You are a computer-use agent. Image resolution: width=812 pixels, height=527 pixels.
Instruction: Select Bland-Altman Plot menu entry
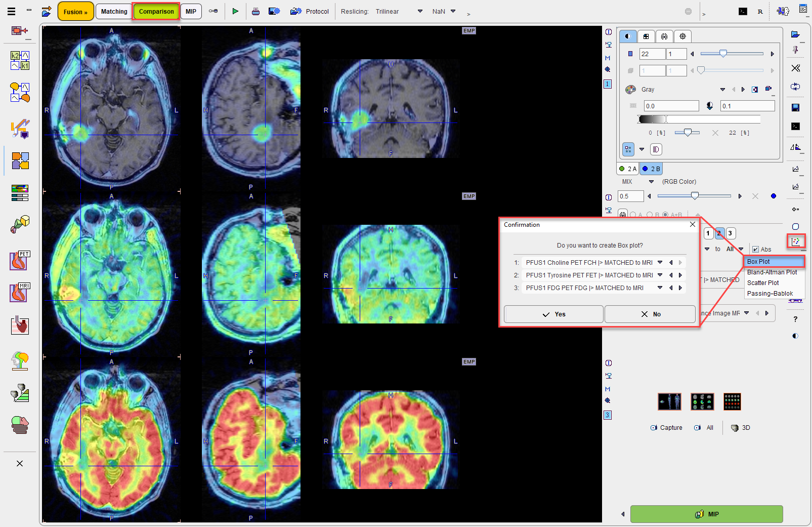coord(774,272)
